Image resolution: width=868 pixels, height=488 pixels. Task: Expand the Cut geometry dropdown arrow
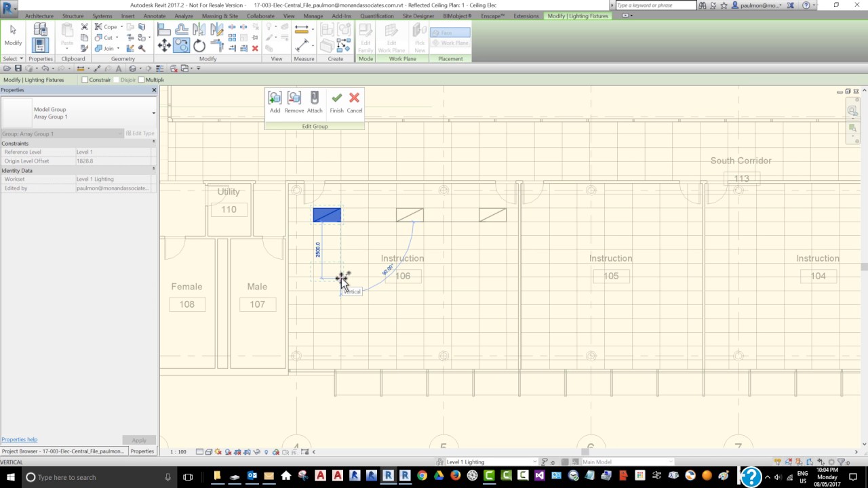tap(117, 38)
